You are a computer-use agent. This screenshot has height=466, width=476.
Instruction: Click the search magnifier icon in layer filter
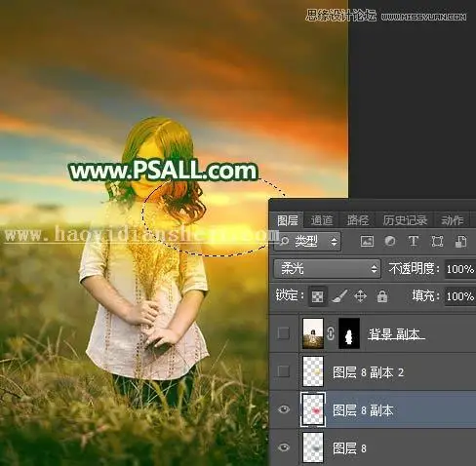284,241
